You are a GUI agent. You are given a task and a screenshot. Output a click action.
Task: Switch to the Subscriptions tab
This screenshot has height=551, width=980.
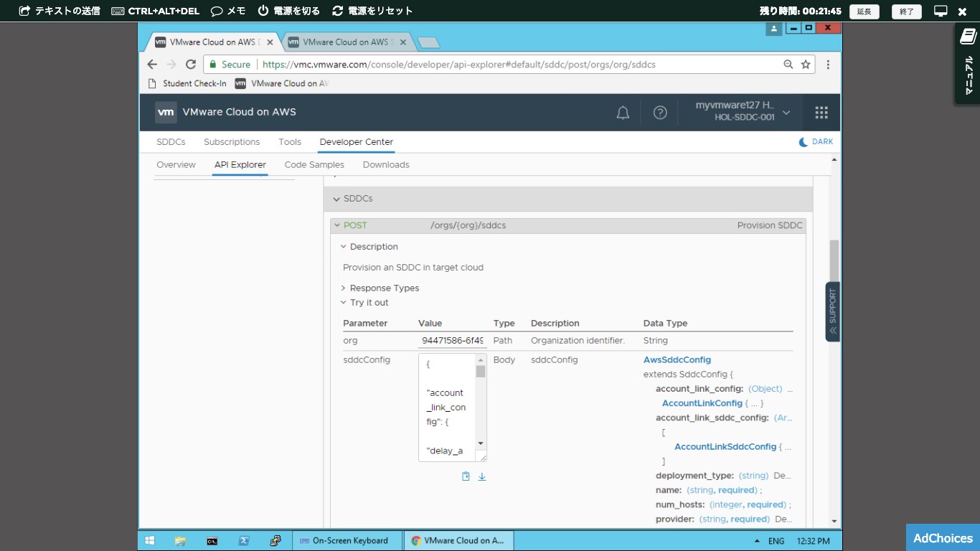pos(232,142)
